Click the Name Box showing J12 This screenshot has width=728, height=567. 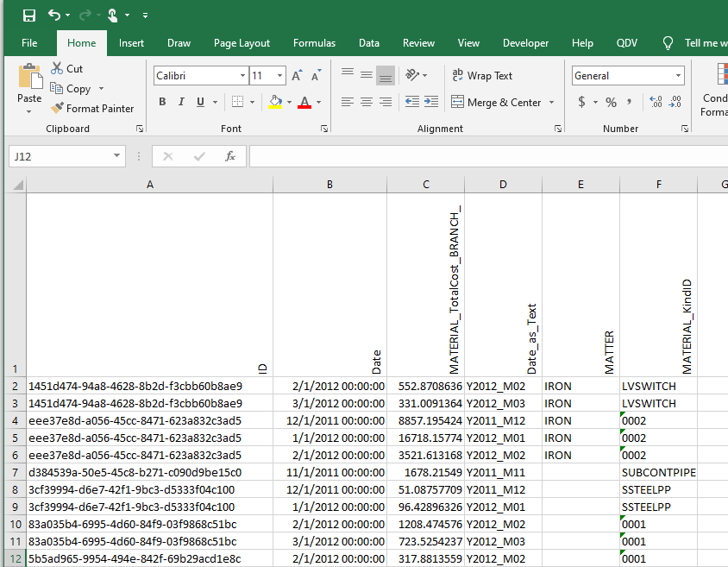point(60,156)
